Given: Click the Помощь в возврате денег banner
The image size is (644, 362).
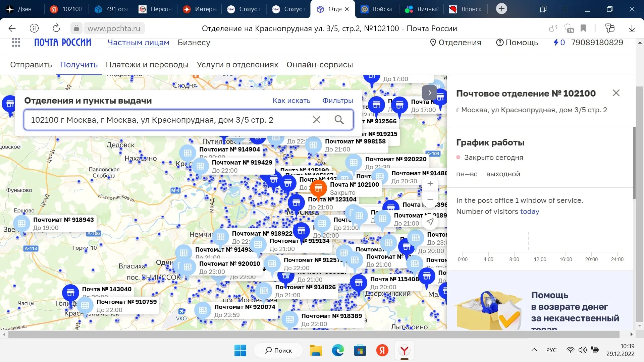Looking at the screenshot, I should coord(540,301).
